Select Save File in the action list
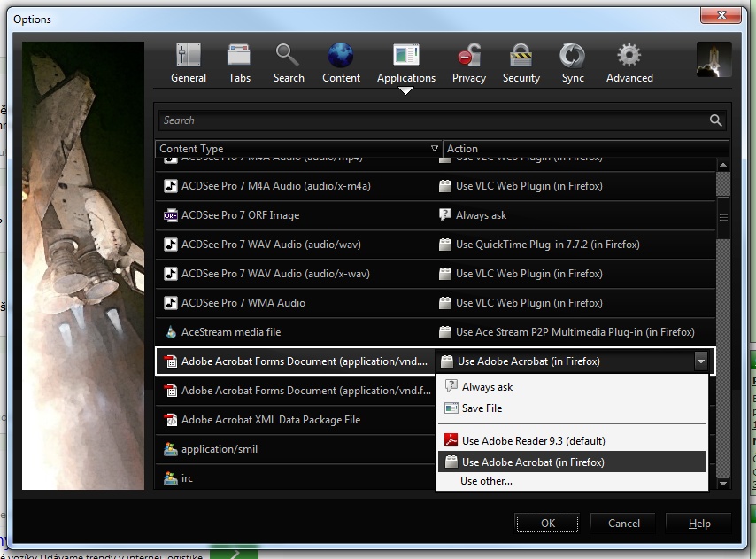756x559 pixels. point(482,408)
